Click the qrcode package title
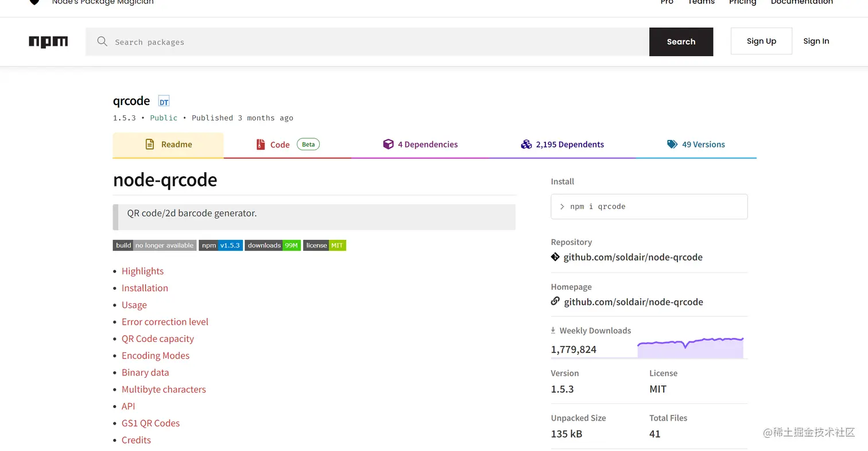Image resolution: width=868 pixels, height=451 pixels. (x=131, y=101)
